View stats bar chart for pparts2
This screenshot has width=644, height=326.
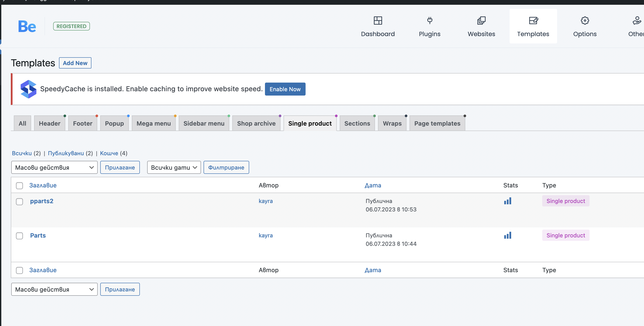[507, 201]
